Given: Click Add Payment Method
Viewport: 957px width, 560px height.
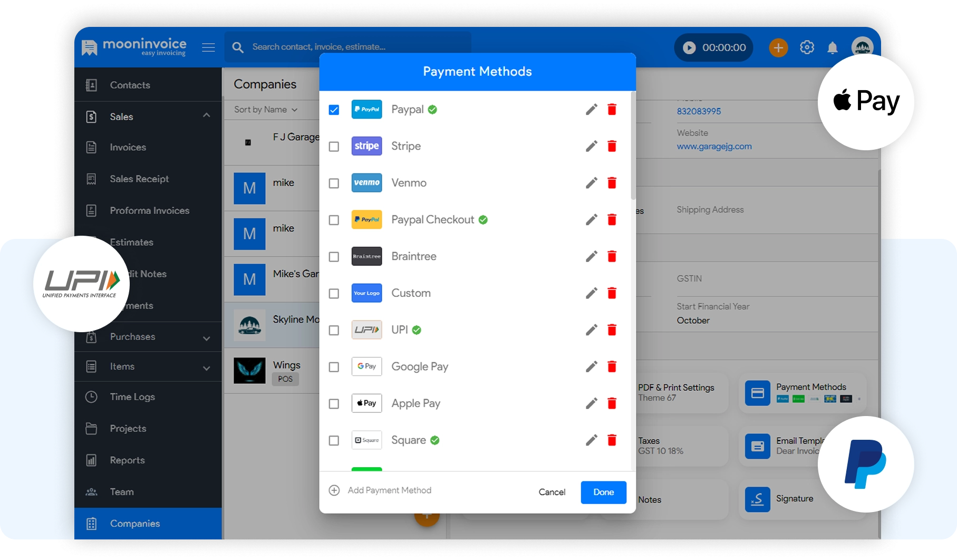Looking at the screenshot, I should (x=389, y=490).
